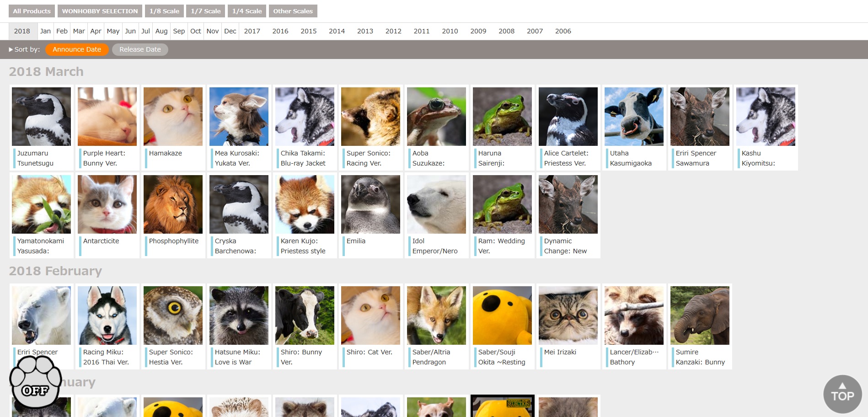
Task: Open Ram: Wedding Ver. frog thumbnail
Action: (502, 204)
